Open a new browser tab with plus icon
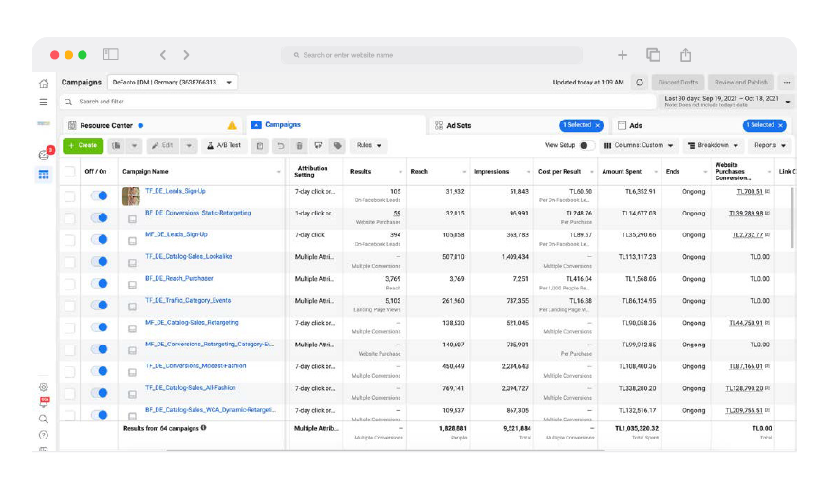The image size is (837, 504). [x=623, y=54]
